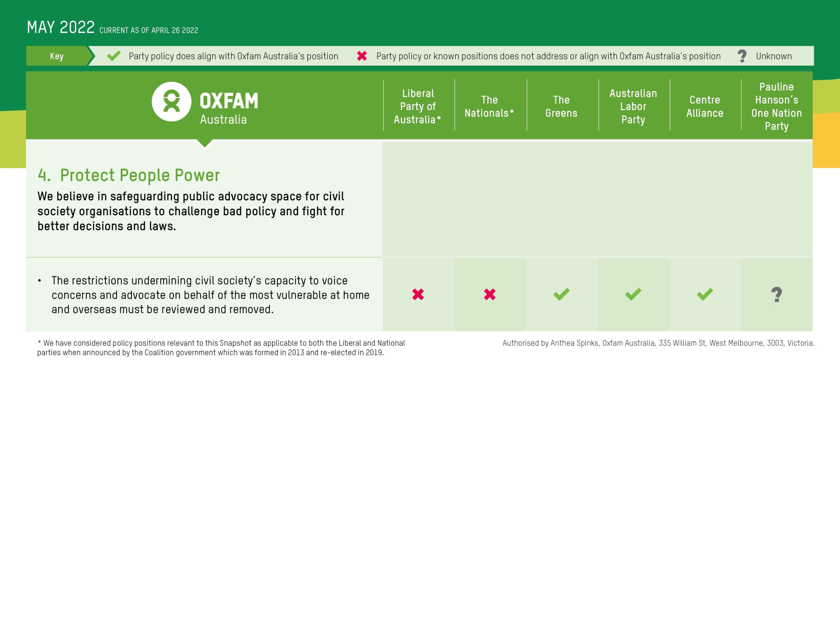The width and height of the screenshot is (840, 617).
Task: Click 'Authorised by Anthea Spinks' footer text
Action: pyautogui.click(x=659, y=343)
